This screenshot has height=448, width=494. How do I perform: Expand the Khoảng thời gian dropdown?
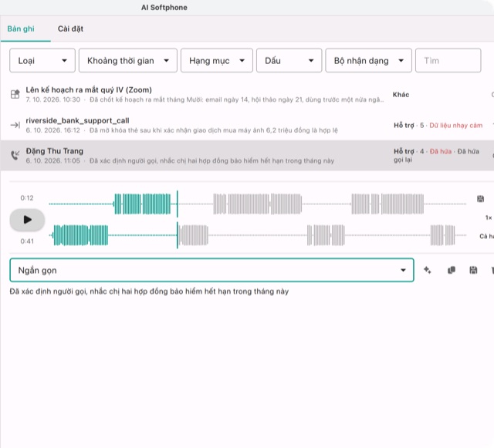click(128, 60)
